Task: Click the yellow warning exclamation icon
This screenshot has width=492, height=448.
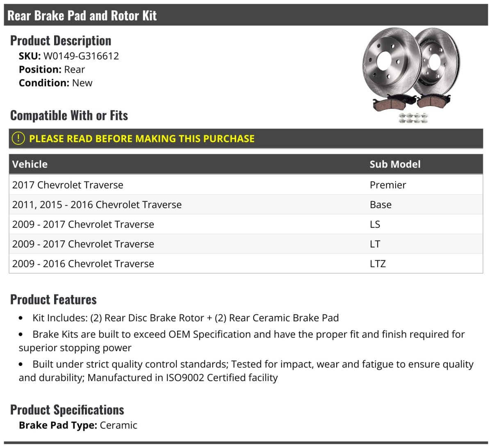Action: [x=18, y=138]
